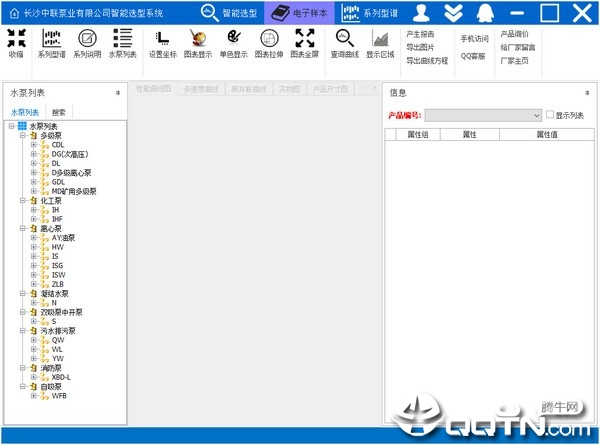Open the 系列型谱 toolbar icon

pos(52,38)
